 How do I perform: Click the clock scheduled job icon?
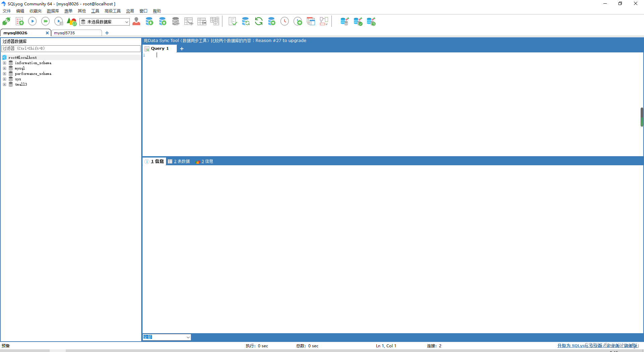[x=284, y=21]
